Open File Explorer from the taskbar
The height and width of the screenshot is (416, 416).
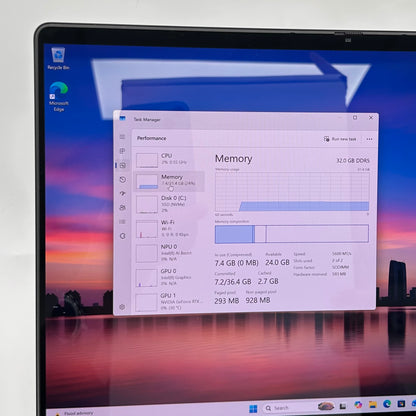point(373,404)
